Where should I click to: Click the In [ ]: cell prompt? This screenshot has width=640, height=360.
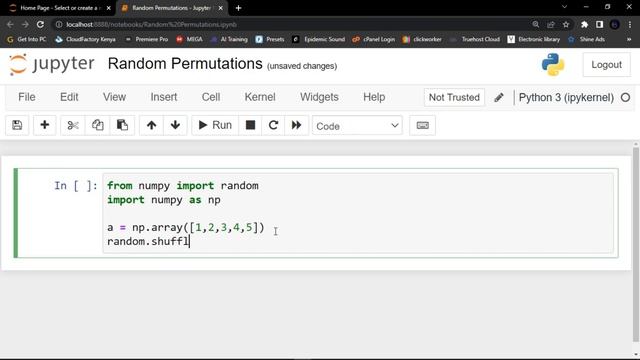click(76, 186)
